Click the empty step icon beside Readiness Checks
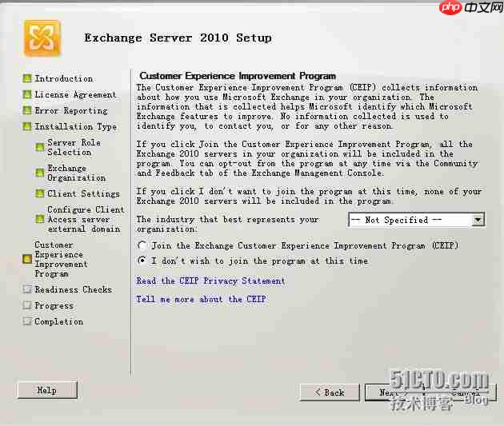 pyautogui.click(x=27, y=289)
